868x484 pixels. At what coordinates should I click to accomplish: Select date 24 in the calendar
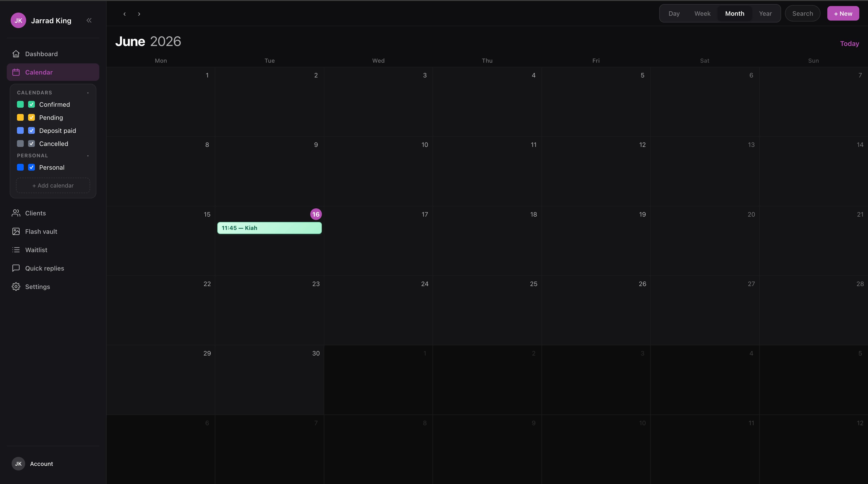tap(378, 310)
